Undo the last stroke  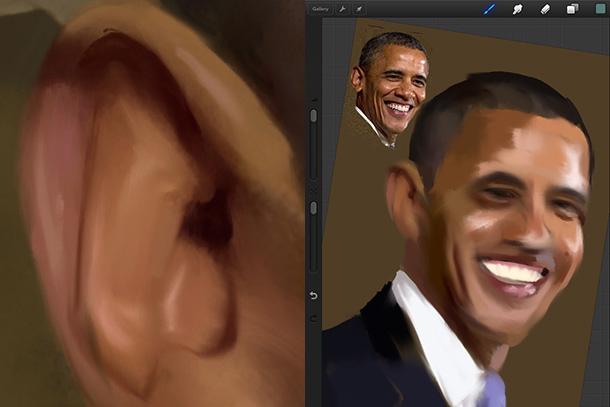point(314,296)
